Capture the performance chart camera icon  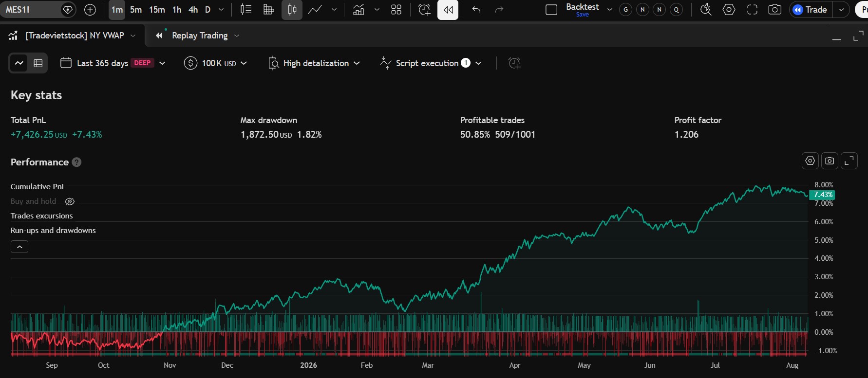pos(830,161)
